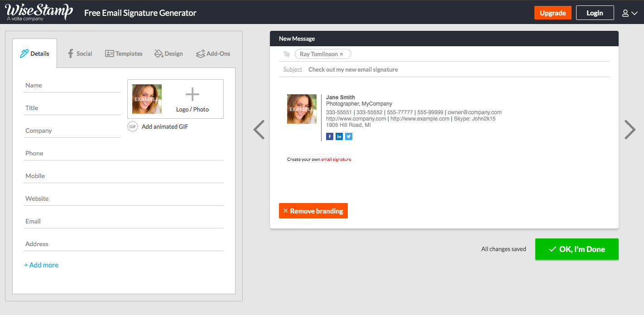Click the green OK, I'm Done button
Viewport: 644px width, 315px height.
(577, 249)
